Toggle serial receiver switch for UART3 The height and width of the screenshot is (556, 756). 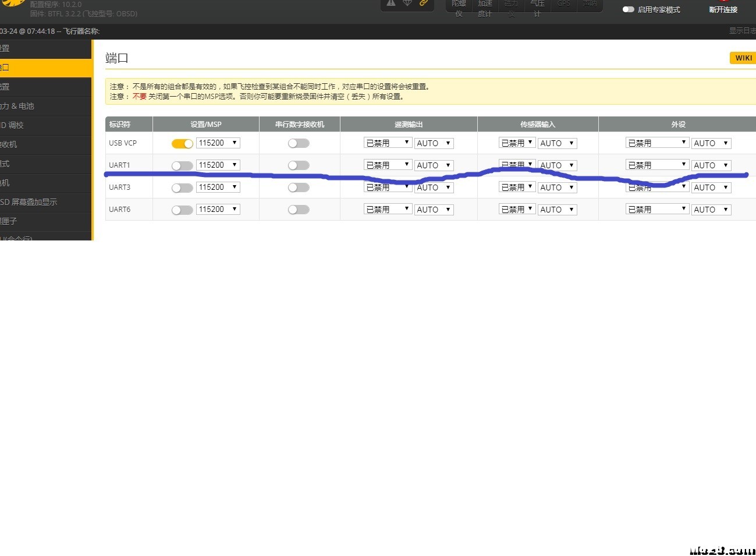point(299,187)
